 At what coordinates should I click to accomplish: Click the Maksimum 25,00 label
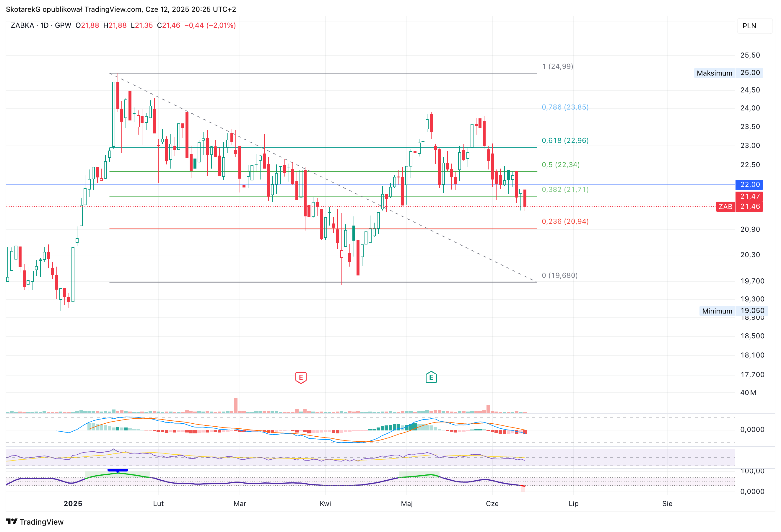coord(729,73)
